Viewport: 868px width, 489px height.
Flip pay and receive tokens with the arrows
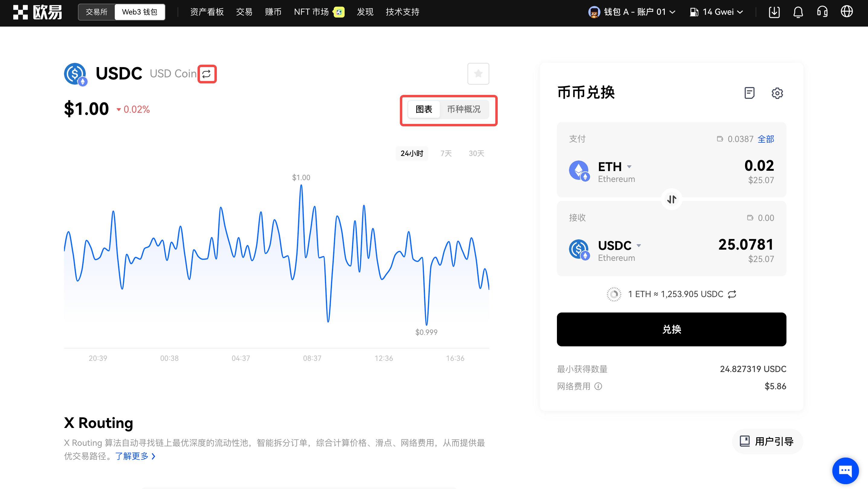tap(671, 199)
